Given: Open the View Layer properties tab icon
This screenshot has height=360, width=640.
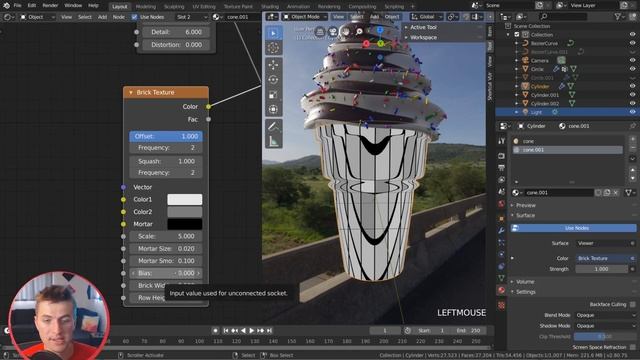Looking at the screenshot, I should pyautogui.click(x=502, y=180).
